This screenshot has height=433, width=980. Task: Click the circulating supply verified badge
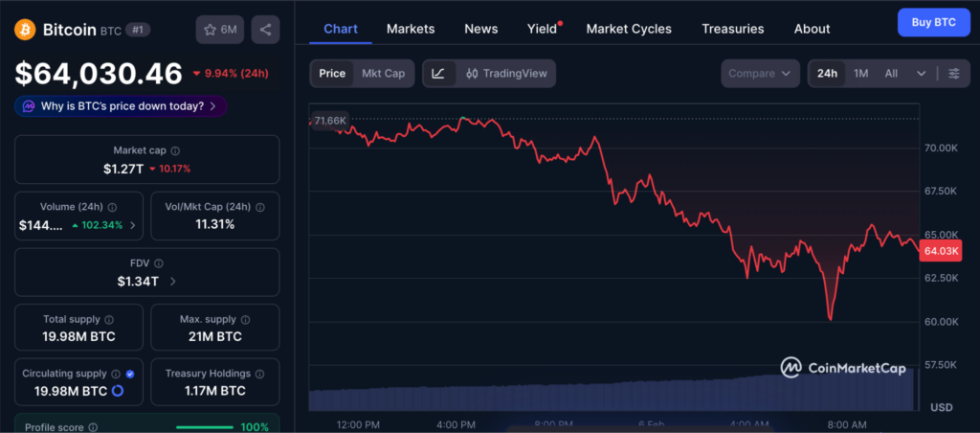pyautogui.click(x=130, y=374)
